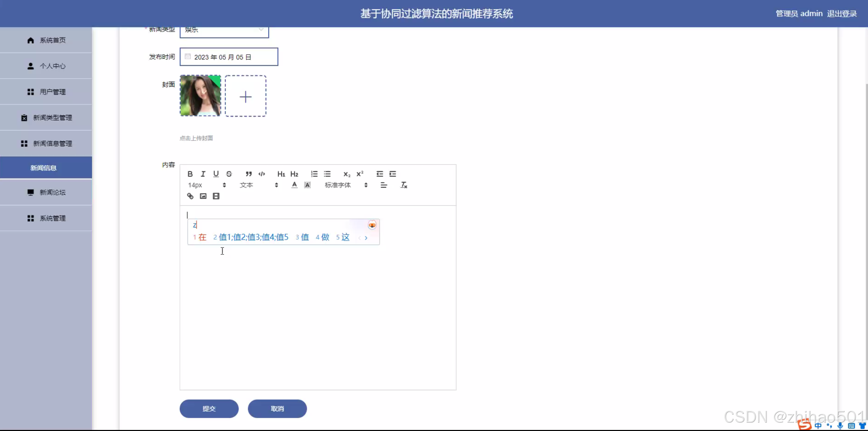This screenshot has width=868, height=431.
Task: Click the plus box to upload cover
Action: click(x=246, y=96)
